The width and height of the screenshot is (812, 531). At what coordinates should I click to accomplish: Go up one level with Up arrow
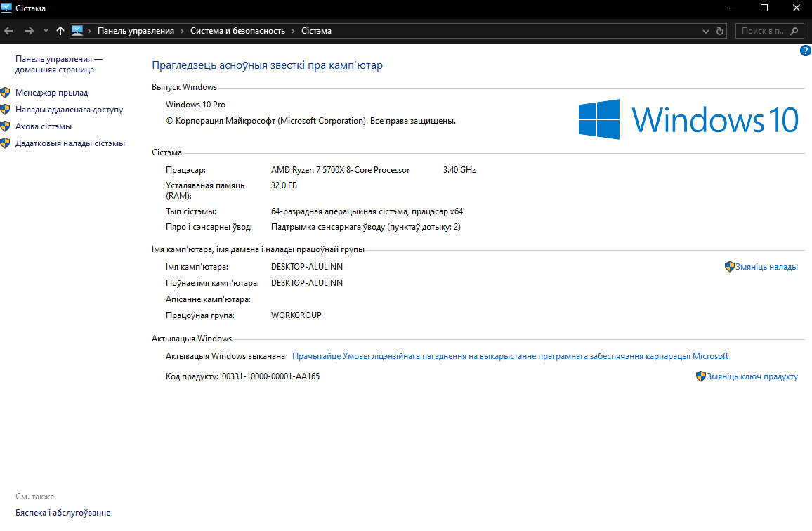point(60,31)
